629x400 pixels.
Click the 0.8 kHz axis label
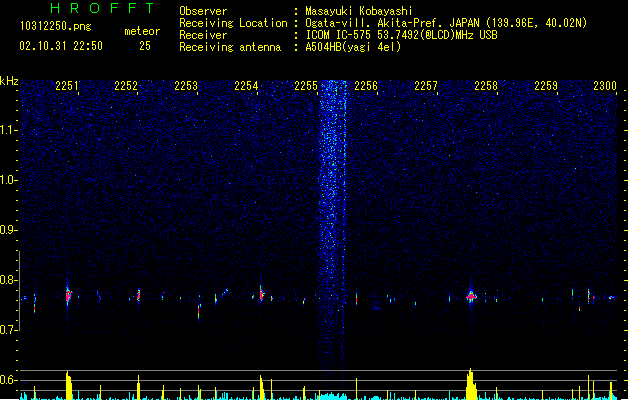8,280
